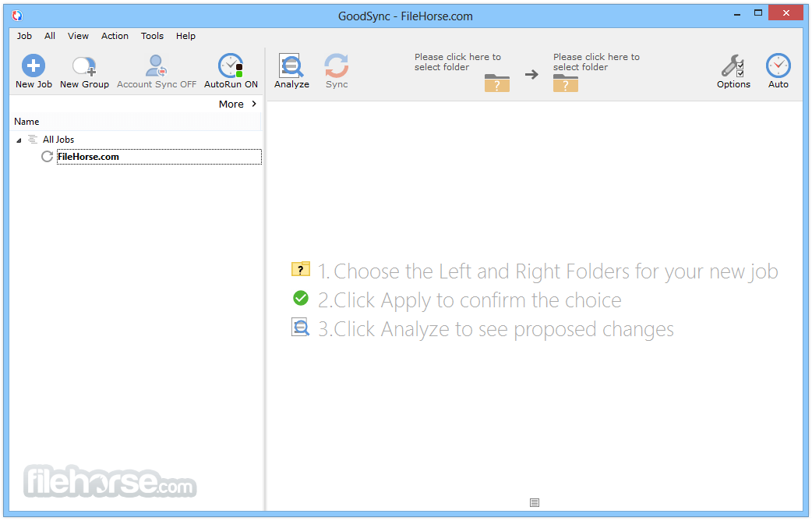
Task: Minimize the GoodSync window
Action: [x=736, y=14]
